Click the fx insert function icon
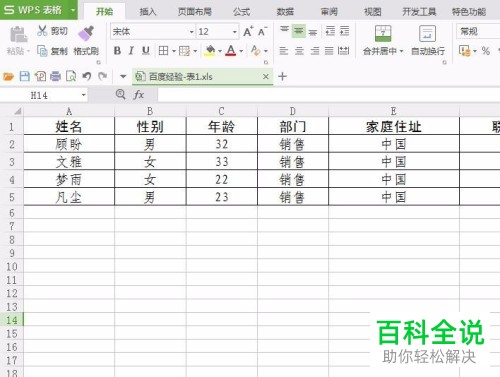This screenshot has width=500, height=377. (139, 95)
